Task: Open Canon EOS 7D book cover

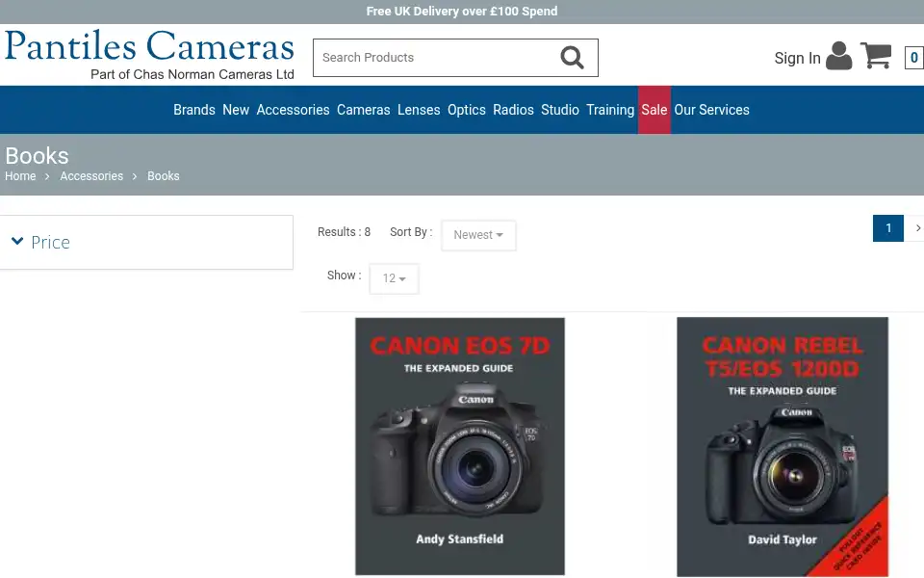Action: [460, 446]
